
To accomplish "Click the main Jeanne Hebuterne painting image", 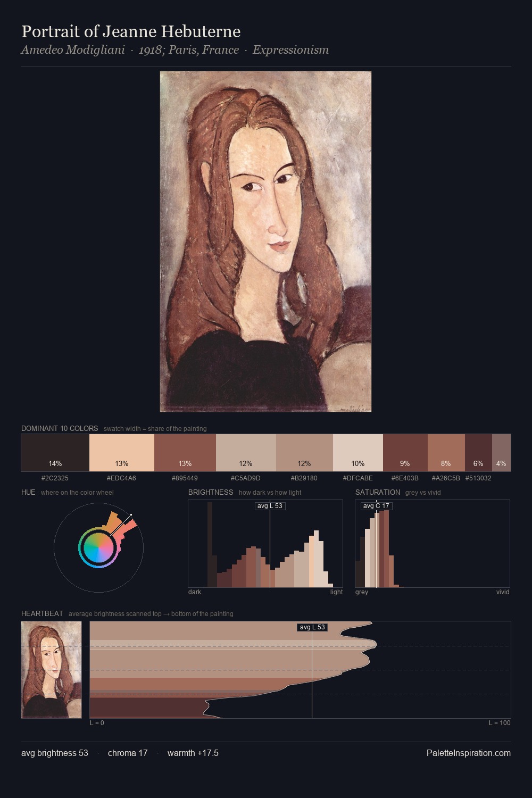I will coord(265,242).
